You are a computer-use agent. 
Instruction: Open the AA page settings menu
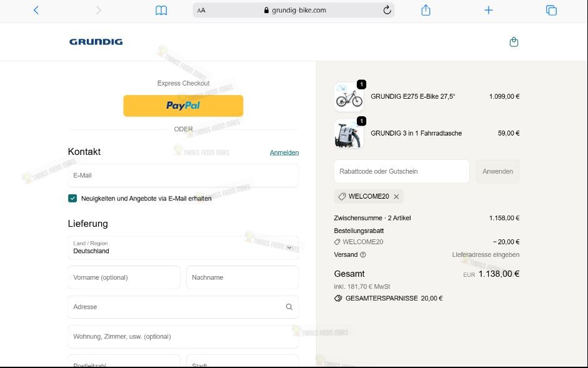point(200,10)
